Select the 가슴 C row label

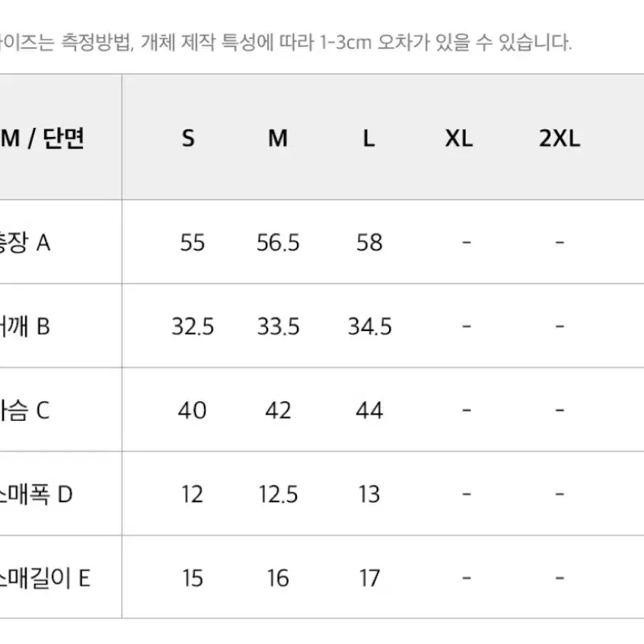click(x=24, y=410)
